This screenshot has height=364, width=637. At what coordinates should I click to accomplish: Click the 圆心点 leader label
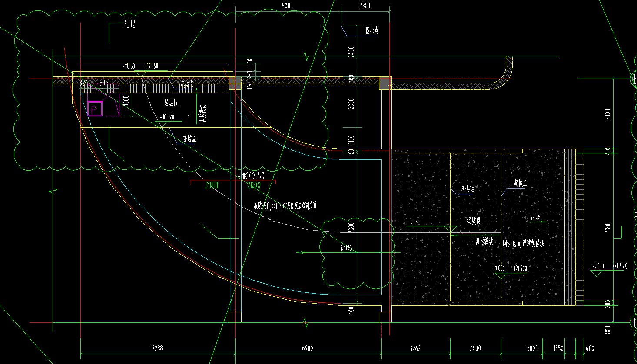[372, 30]
